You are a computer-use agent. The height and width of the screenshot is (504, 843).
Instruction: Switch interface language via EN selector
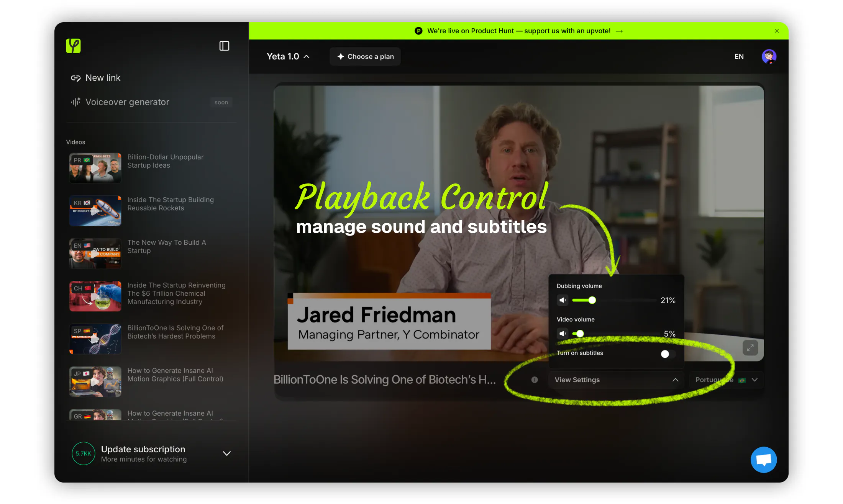[x=739, y=57]
